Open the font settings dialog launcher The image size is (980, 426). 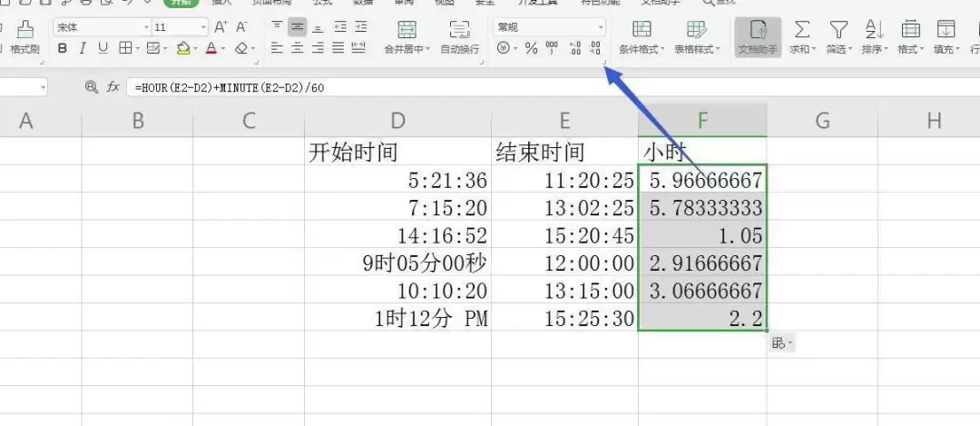tap(258, 63)
